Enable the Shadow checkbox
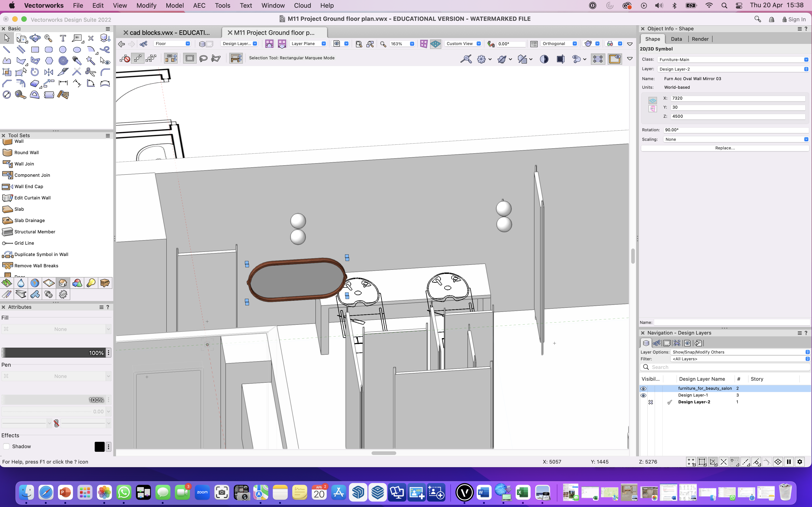The width and height of the screenshot is (812, 507). coord(6,446)
